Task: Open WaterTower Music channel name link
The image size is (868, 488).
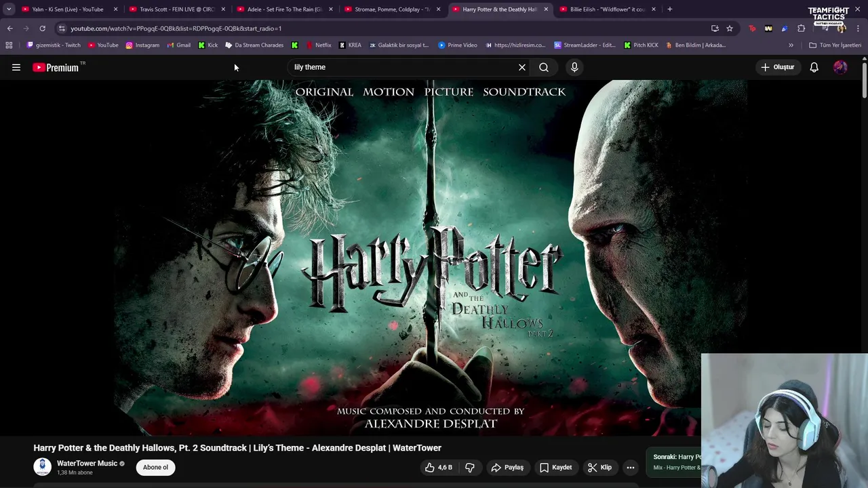Action: (87, 464)
